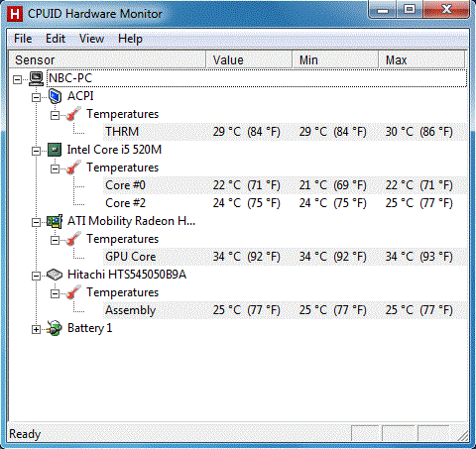Click the thermometer icon under Hitachi drive
This screenshot has width=476, height=449.
(x=73, y=292)
